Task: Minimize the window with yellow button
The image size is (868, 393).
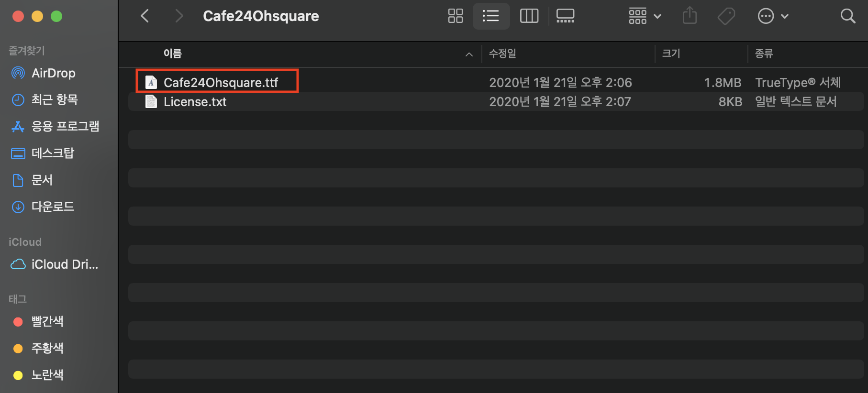Action: click(x=37, y=16)
